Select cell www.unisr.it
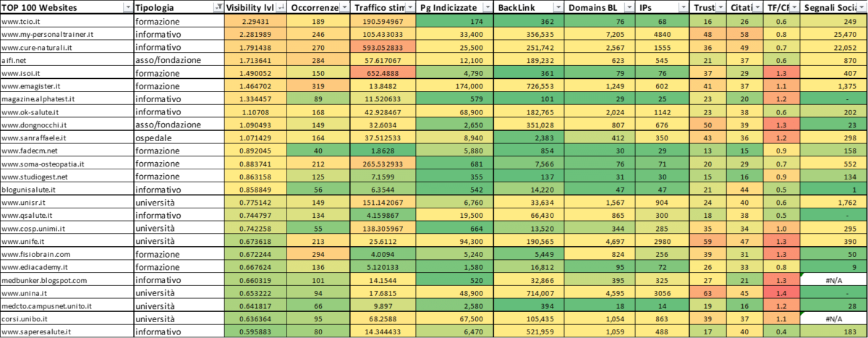Viewport: 868px width, 338px height. [67, 203]
